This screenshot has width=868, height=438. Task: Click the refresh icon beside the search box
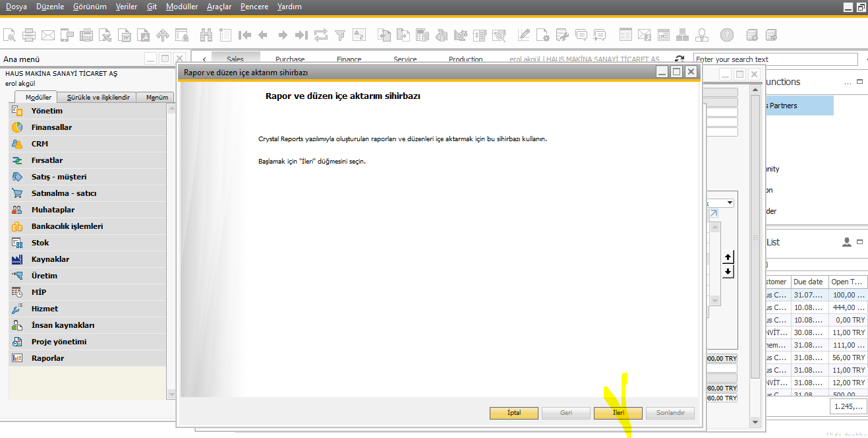pyautogui.click(x=680, y=59)
